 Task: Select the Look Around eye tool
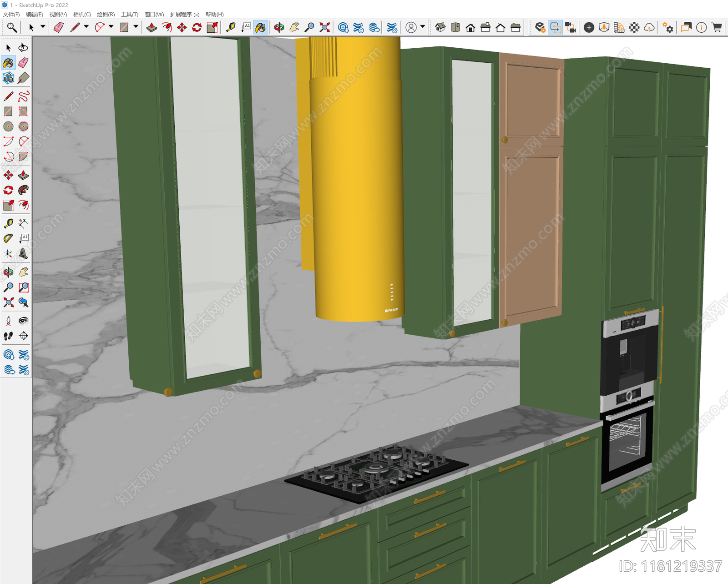pyautogui.click(x=23, y=321)
